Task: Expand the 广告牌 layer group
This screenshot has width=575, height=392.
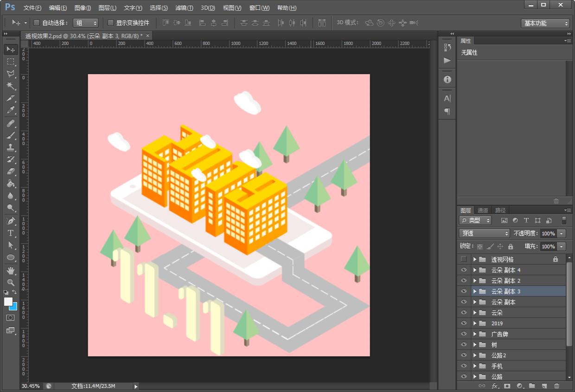Action: coord(475,334)
